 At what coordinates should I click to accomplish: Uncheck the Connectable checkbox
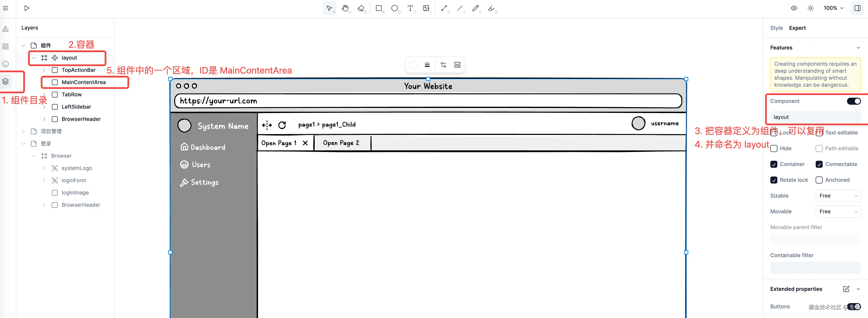click(819, 164)
